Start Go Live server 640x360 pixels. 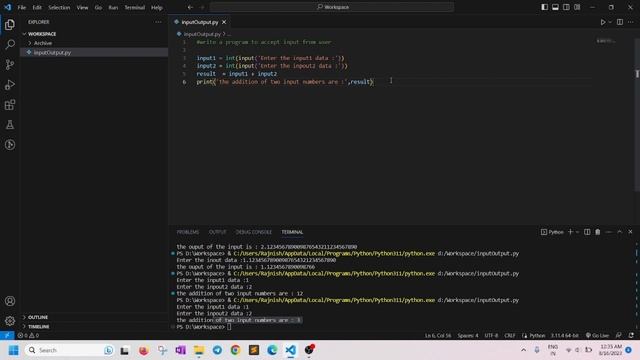coord(597,336)
